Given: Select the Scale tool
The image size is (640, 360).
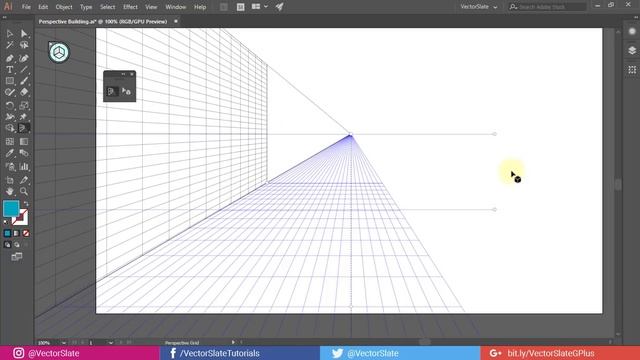Looking at the screenshot, I should click(x=24, y=105).
